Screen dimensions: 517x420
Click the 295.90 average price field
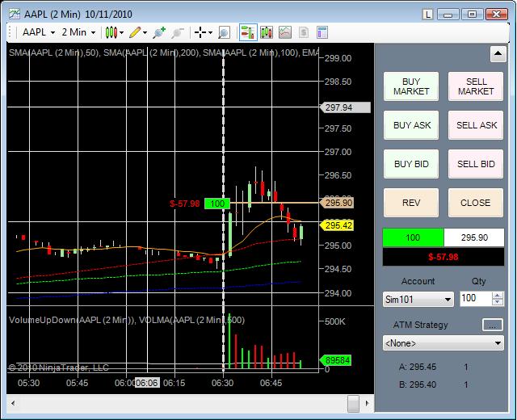coord(474,237)
